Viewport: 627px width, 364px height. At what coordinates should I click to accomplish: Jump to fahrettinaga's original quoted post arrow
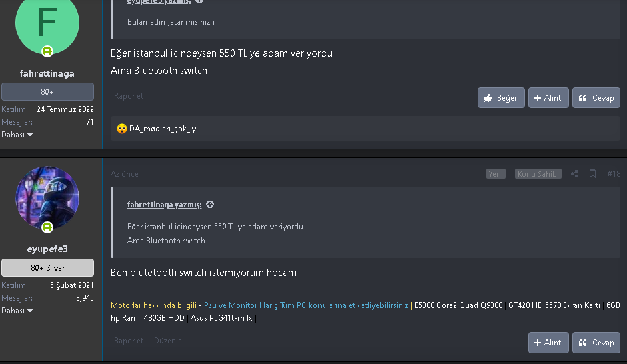[x=210, y=205]
